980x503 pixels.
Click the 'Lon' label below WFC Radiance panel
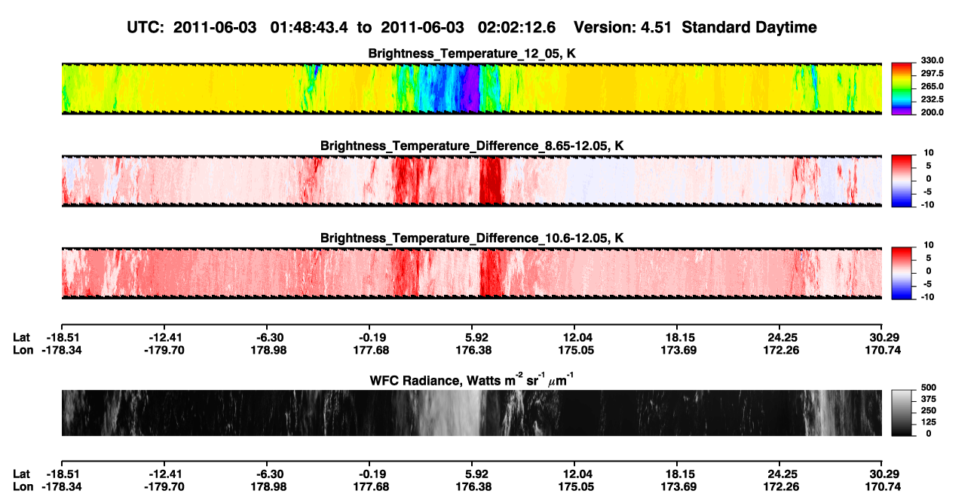(x=23, y=486)
